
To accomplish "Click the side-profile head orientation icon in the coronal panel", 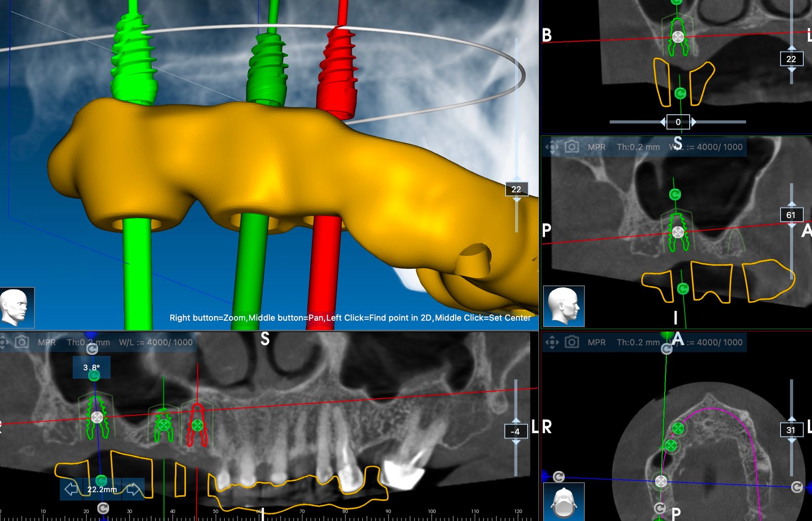I will click(x=563, y=305).
